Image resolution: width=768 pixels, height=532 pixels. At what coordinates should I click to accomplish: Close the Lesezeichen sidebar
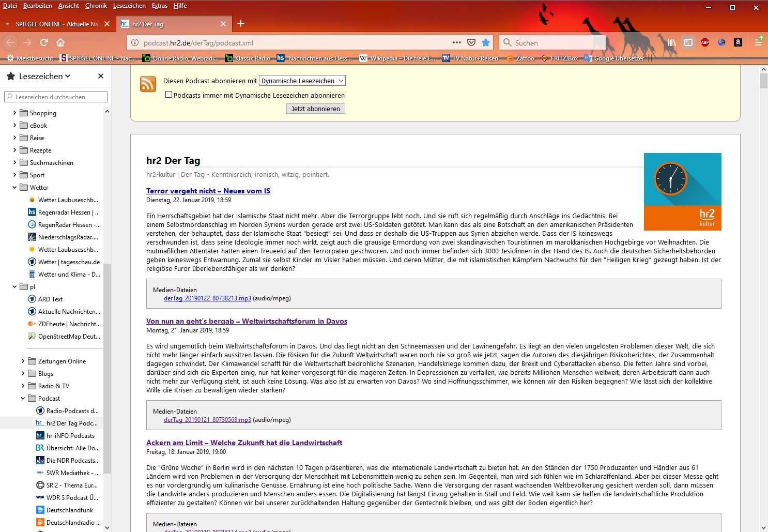click(101, 76)
